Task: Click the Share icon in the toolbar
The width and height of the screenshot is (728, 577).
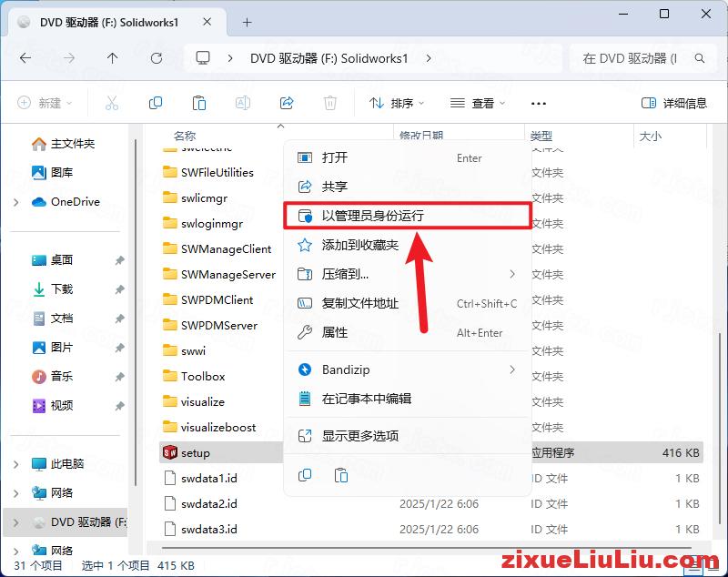Action: [287, 103]
